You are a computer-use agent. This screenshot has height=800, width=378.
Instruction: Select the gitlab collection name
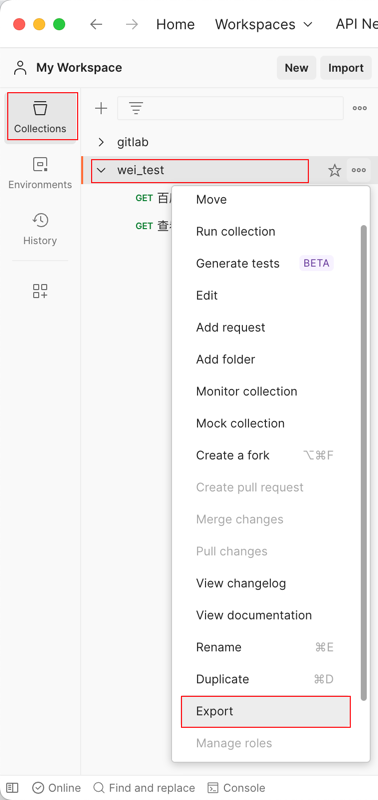click(133, 142)
